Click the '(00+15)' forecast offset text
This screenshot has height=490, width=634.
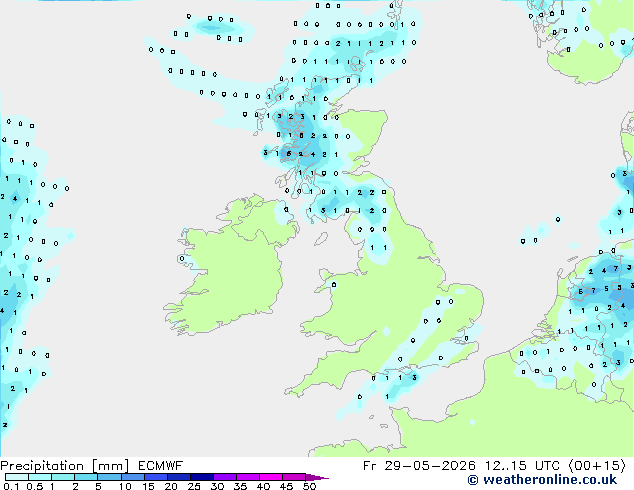598,466
